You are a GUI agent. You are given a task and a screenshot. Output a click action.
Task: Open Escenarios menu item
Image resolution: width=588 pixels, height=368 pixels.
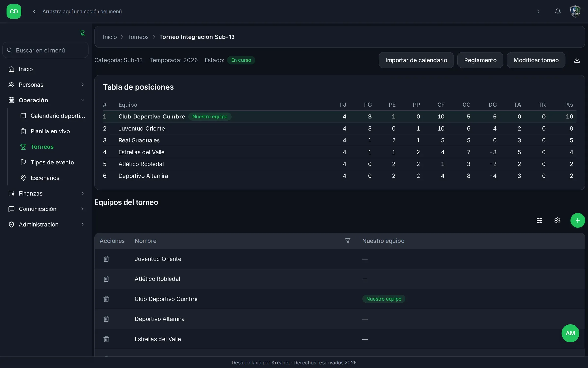tap(52, 178)
